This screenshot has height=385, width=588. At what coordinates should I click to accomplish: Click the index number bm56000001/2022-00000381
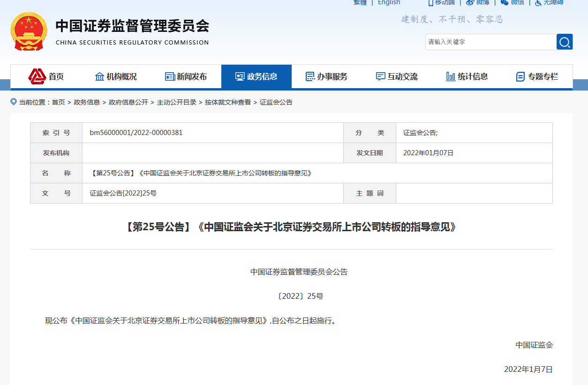pyautogui.click(x=136, y=133)
